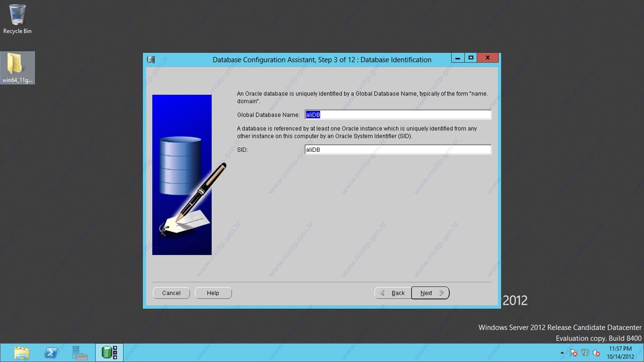Close the Database Configuration Assistant window
Viewport: 644px width, 362px height.
pyautogui.click(x=488, y=58)
